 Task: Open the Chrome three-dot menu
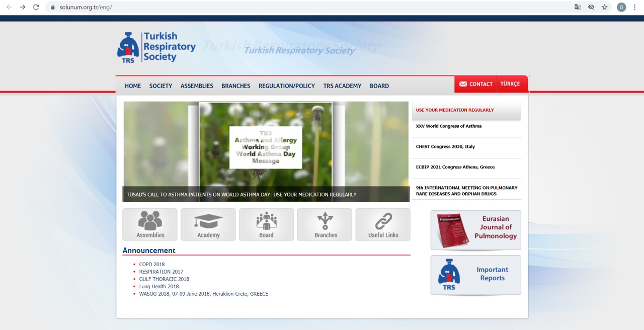[x=634, y=7]
